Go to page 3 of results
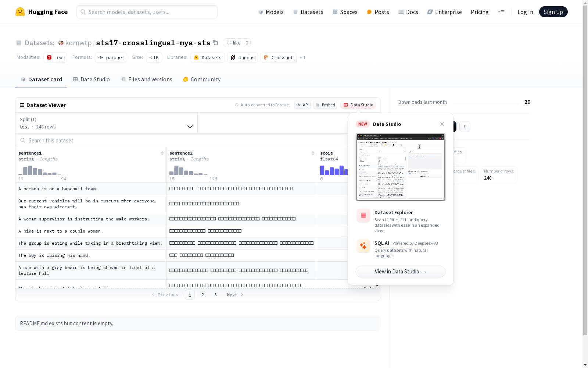This screenshot has height=368, width=588. point(215,295)
